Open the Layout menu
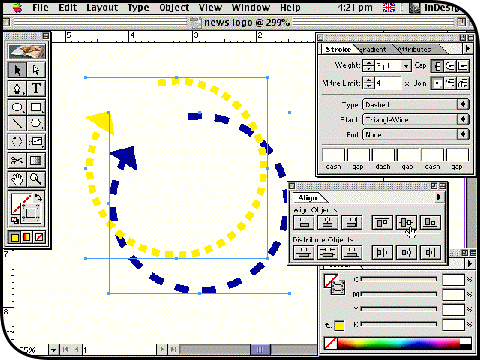This screenshot has width=480, height=360. [102, 7]
